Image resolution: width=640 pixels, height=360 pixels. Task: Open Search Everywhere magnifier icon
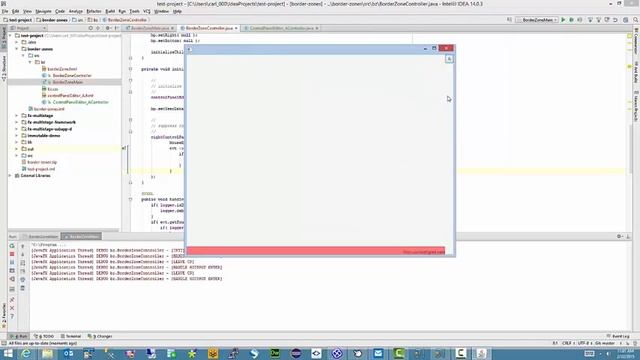pos(636,20)
